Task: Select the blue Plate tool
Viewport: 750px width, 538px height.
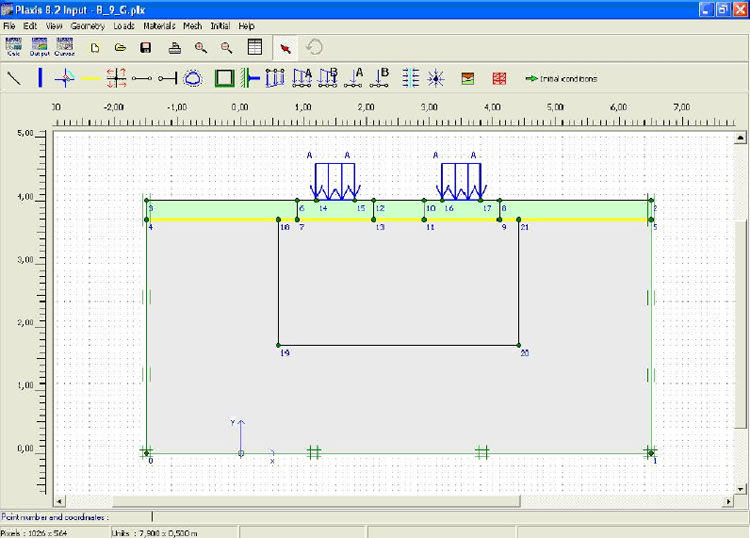Action: 40,77
